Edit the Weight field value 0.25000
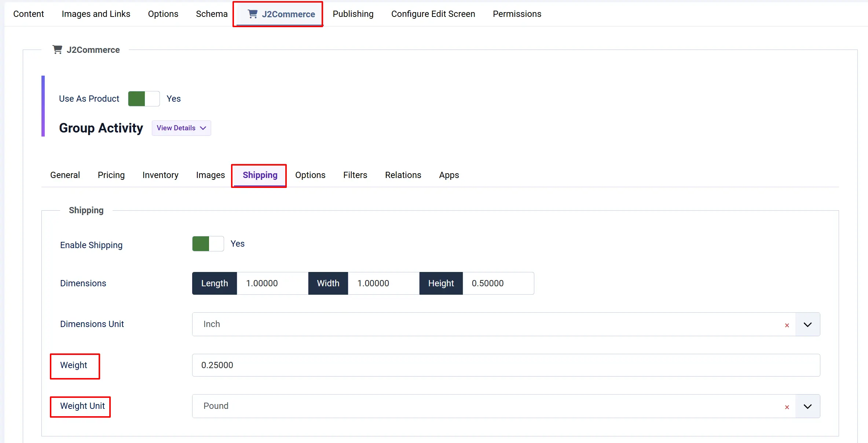 click(x=506, y=365)
